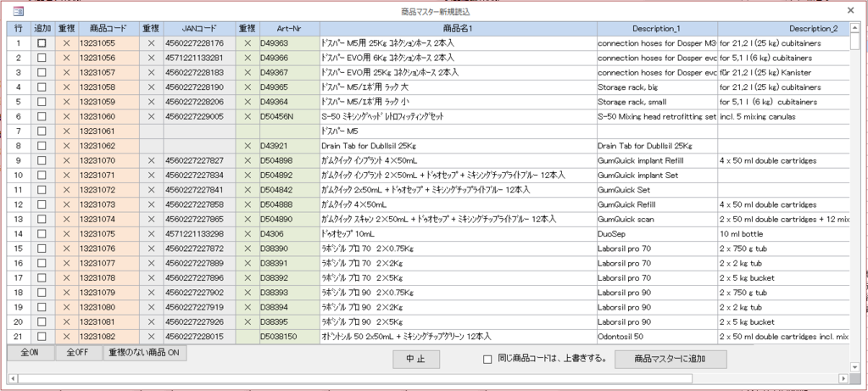The width and height of the screenshot is (868, 391).
Task: Click the horizontal scrollbar left arrow
Action: pos(13,378)
